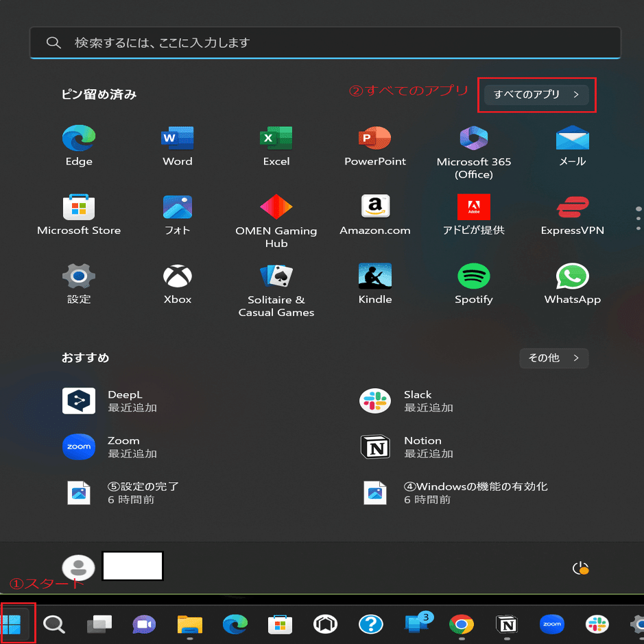Expand the その他 recommended list
644x644 pixels.
553,358
